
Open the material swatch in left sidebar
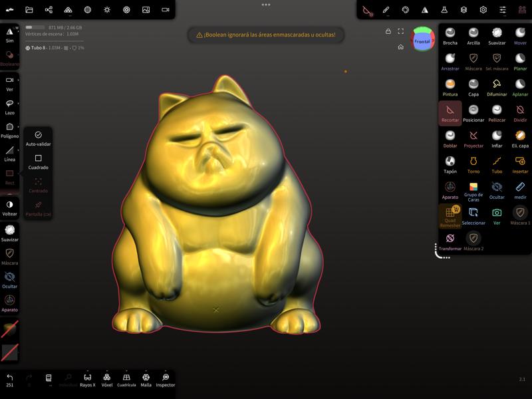point(9,329)
